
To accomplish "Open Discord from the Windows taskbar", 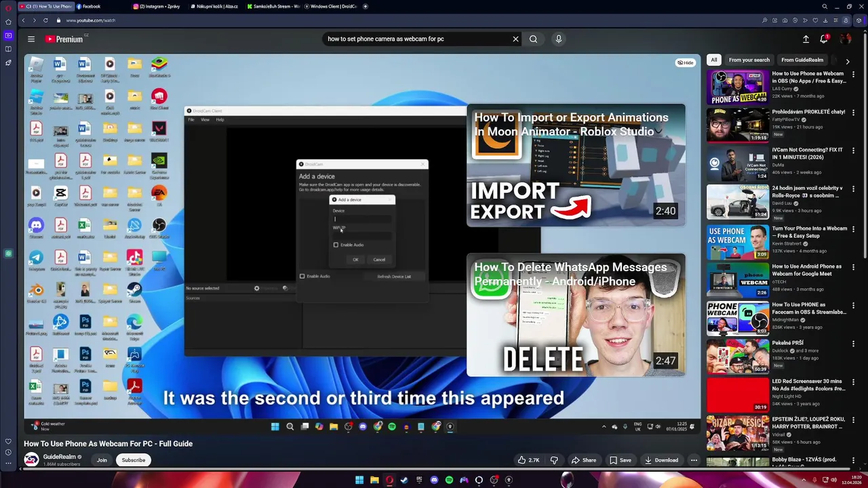I will click(434, 480).
